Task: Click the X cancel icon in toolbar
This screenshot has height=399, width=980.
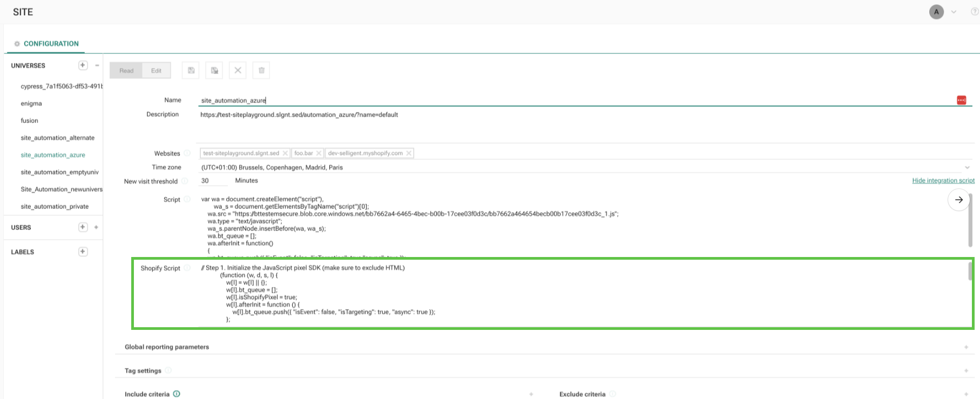Action: click(x=238, y=70)
